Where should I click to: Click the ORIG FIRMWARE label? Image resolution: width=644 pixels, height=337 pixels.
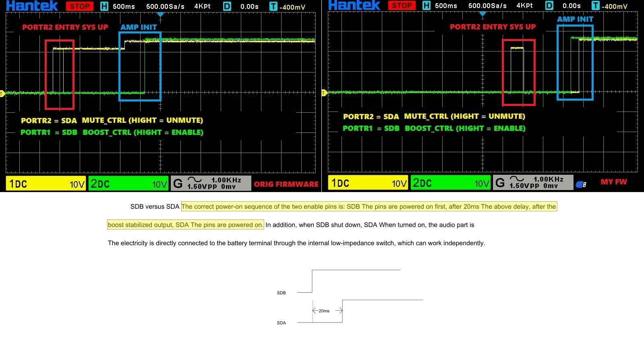(x=286, y=184)
